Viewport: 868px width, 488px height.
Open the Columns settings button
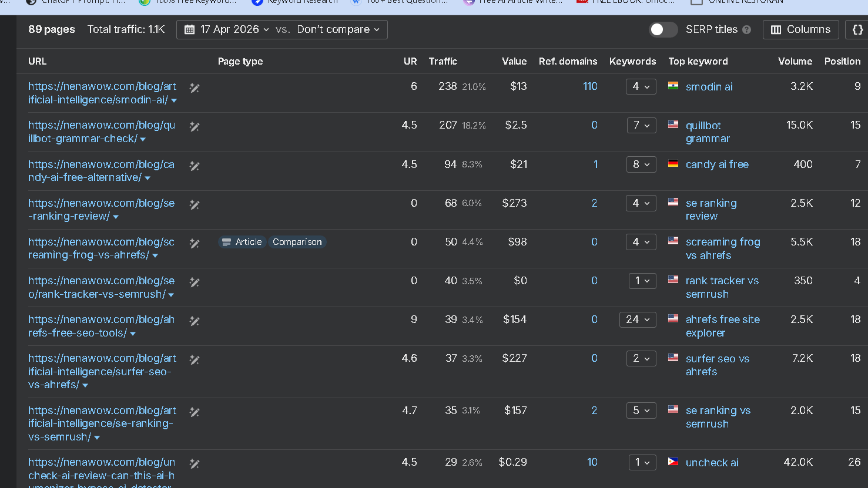[x=800, y=29]
